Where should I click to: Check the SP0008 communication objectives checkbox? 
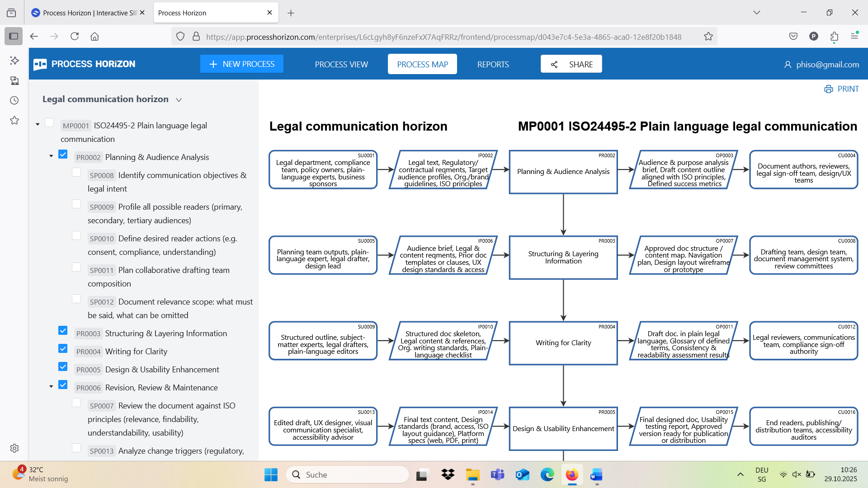76,172
